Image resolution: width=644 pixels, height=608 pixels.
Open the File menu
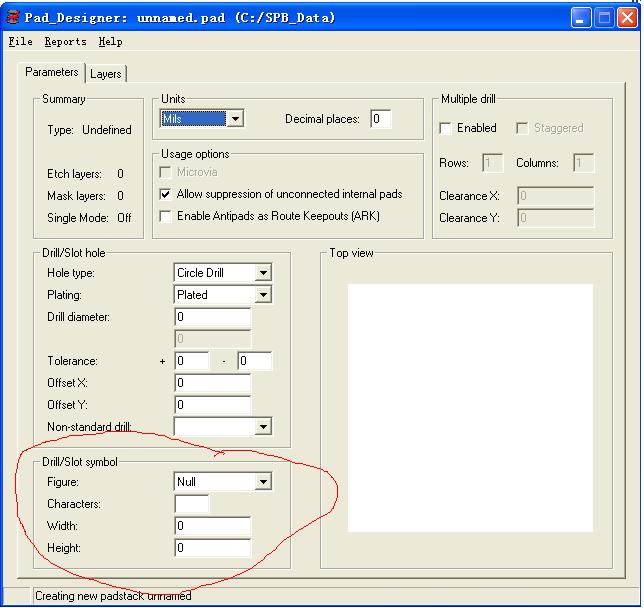click(21, 41)
